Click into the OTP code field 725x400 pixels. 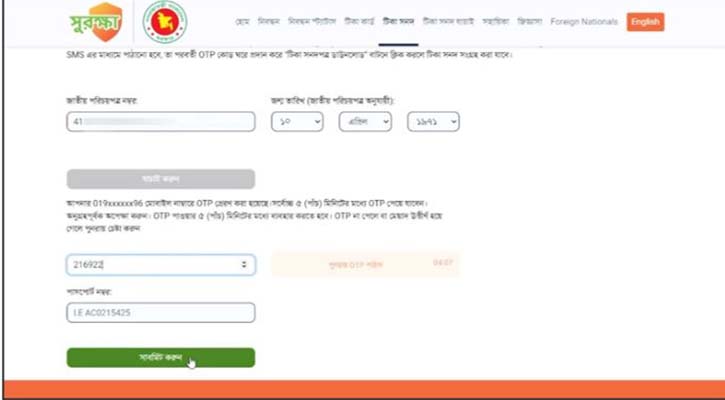click(161, 265)
